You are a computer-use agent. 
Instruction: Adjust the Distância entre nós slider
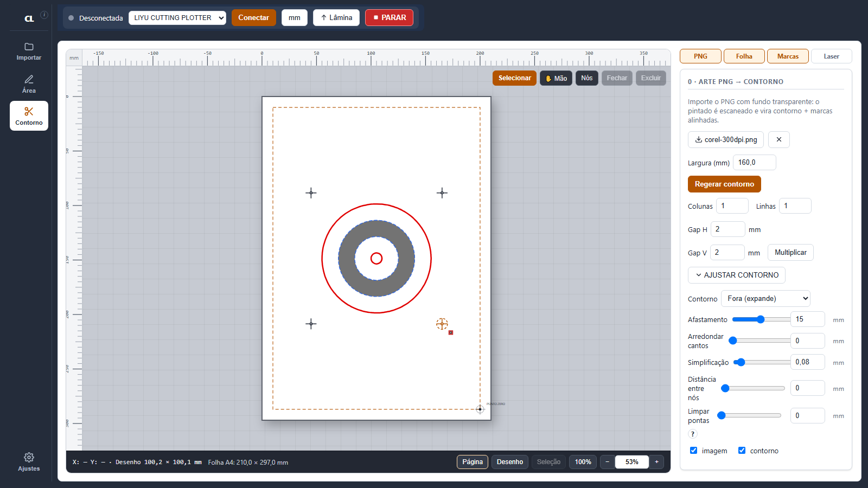pos(753,388)
